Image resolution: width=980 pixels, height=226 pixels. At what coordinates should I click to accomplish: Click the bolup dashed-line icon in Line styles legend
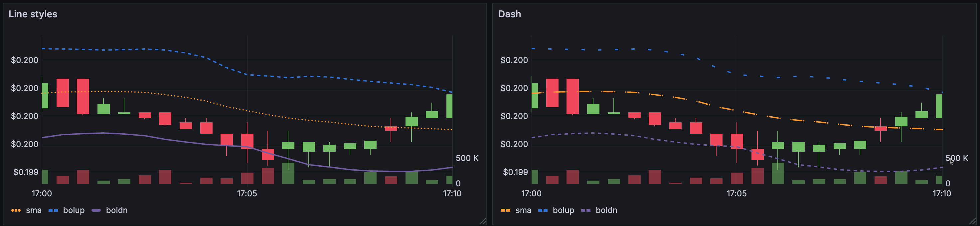[53, 210]
